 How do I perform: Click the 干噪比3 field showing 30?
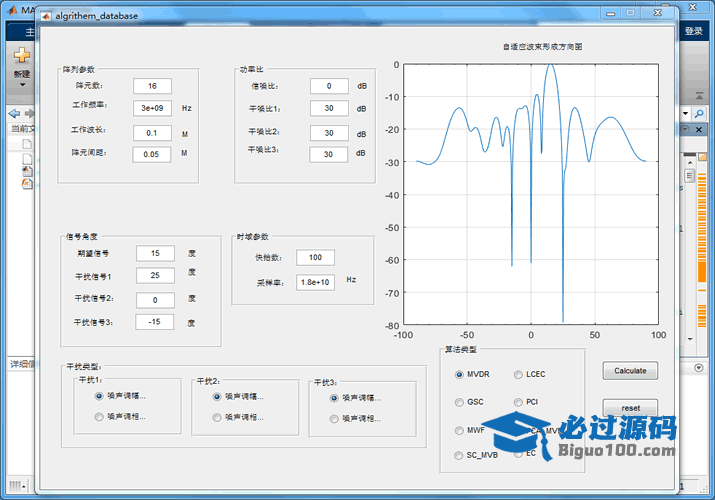(328, 155)
